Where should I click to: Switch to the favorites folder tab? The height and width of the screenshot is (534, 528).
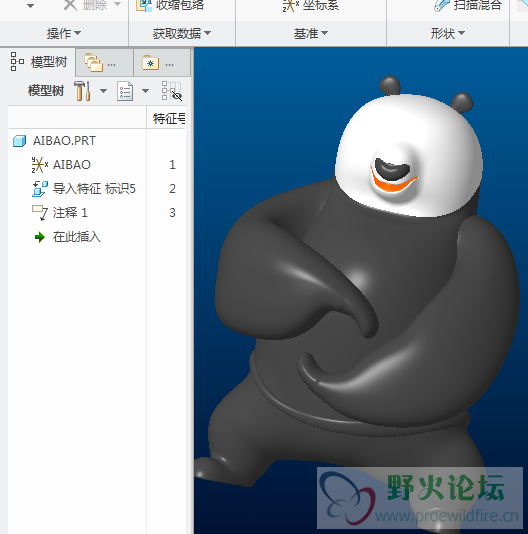pyautogui.click(x=162, y=63)
